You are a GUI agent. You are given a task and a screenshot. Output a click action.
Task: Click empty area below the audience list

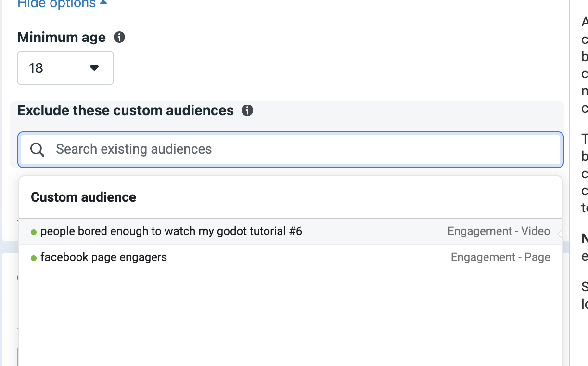pyautogui.click(x=289, y=318)
